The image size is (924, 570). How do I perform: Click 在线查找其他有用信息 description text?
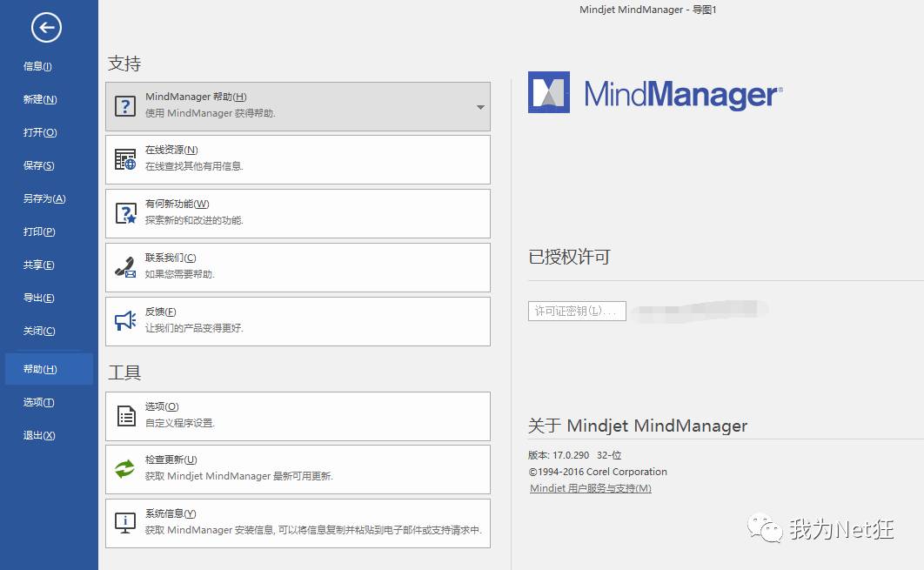coord(194,166)
